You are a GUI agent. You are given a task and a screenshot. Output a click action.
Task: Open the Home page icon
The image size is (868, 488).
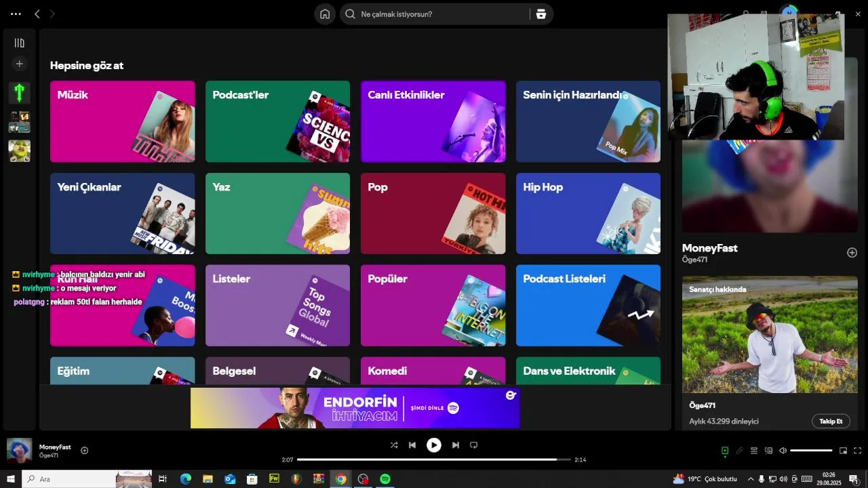point(325,14)
